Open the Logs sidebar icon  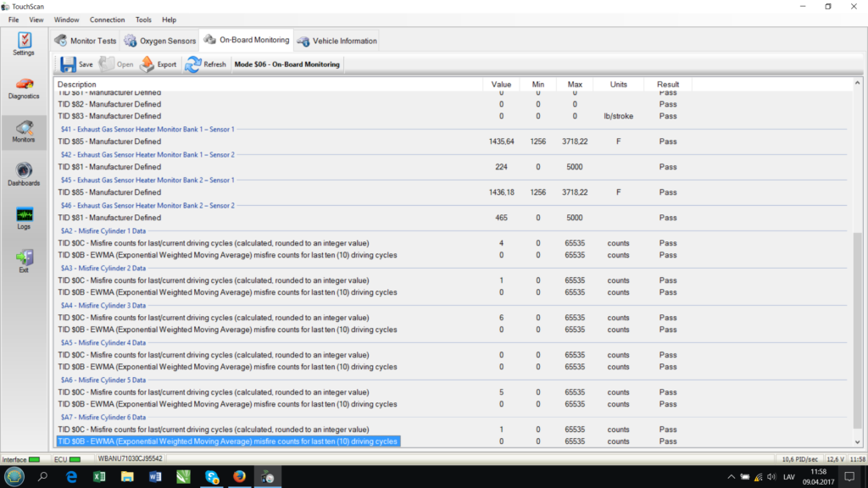point(24,219)
